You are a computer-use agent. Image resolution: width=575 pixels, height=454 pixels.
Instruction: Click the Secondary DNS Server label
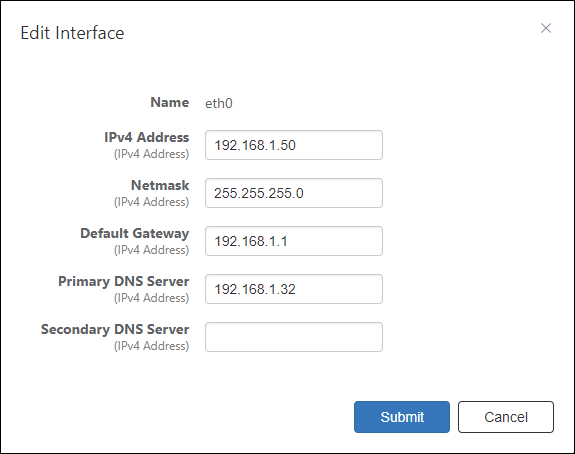pos(115,329)
